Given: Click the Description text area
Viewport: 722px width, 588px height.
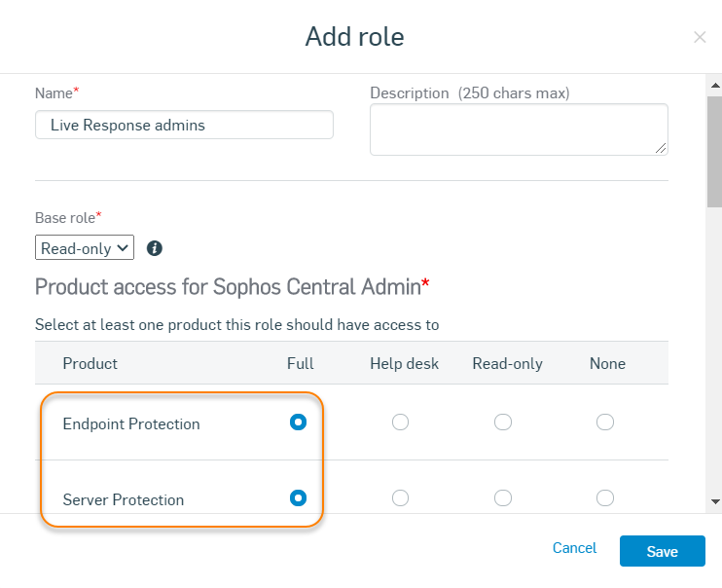Looking at the screenshot, I should pos(518,129).
